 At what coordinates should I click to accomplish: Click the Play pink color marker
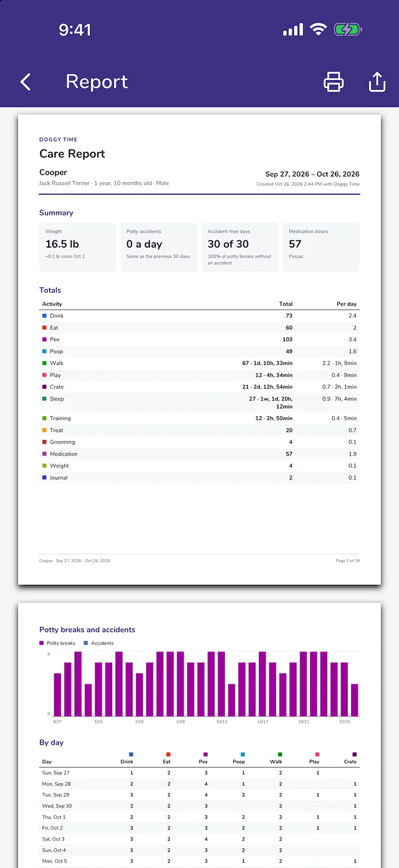pyautogui.click(x=44, y=375)
